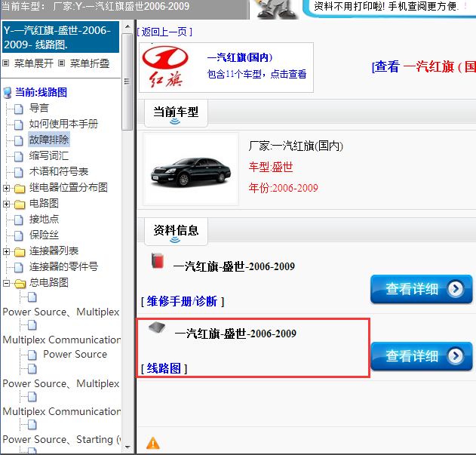Click the 资料不用打印啦 banner

[x=390, y=8]
